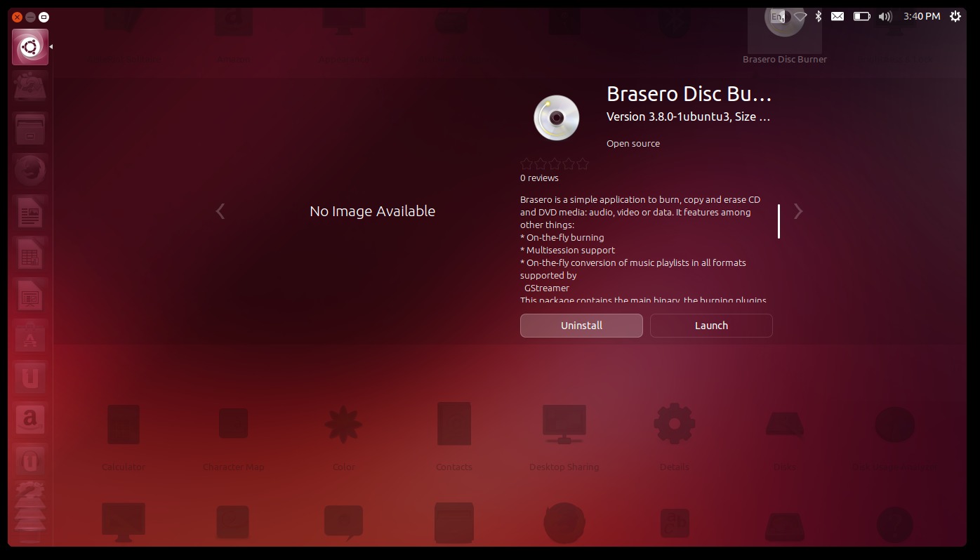Open the Bluetooth indicator menu

pyautogui.click(x=819, y=15)
